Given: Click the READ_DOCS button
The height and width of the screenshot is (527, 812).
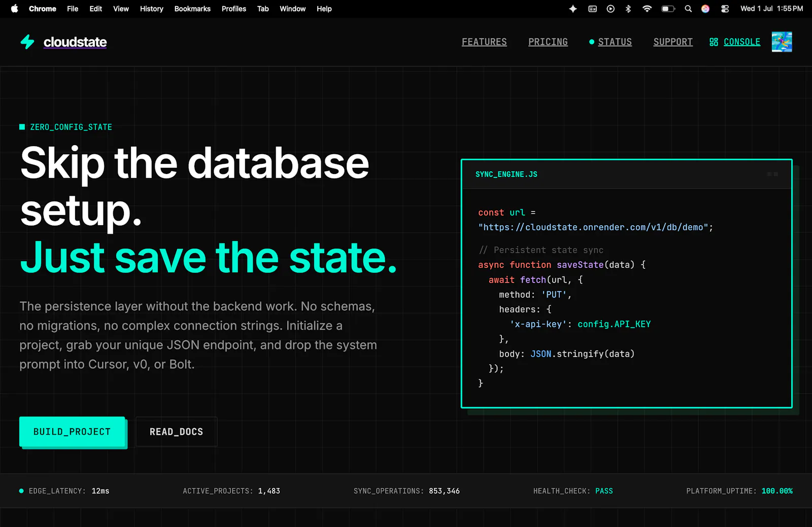Looking at the screenshot, I should (176, 432).
